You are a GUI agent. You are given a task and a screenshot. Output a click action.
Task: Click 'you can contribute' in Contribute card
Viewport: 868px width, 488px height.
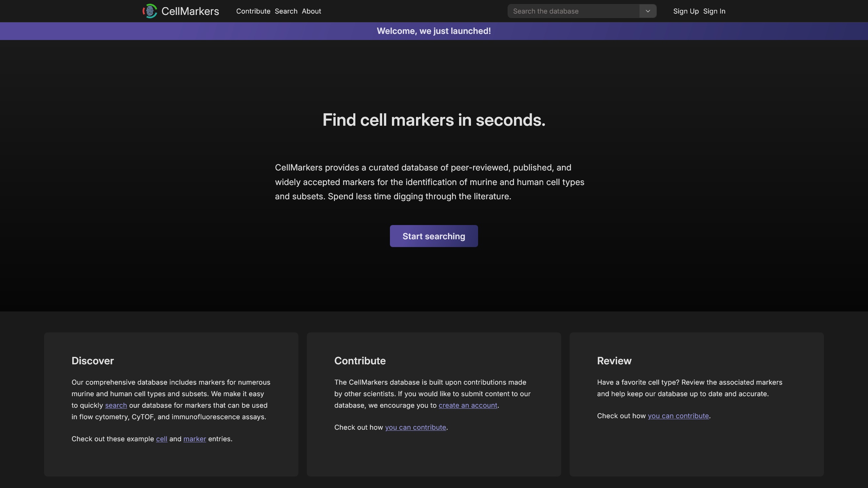(x=415, y=428)
